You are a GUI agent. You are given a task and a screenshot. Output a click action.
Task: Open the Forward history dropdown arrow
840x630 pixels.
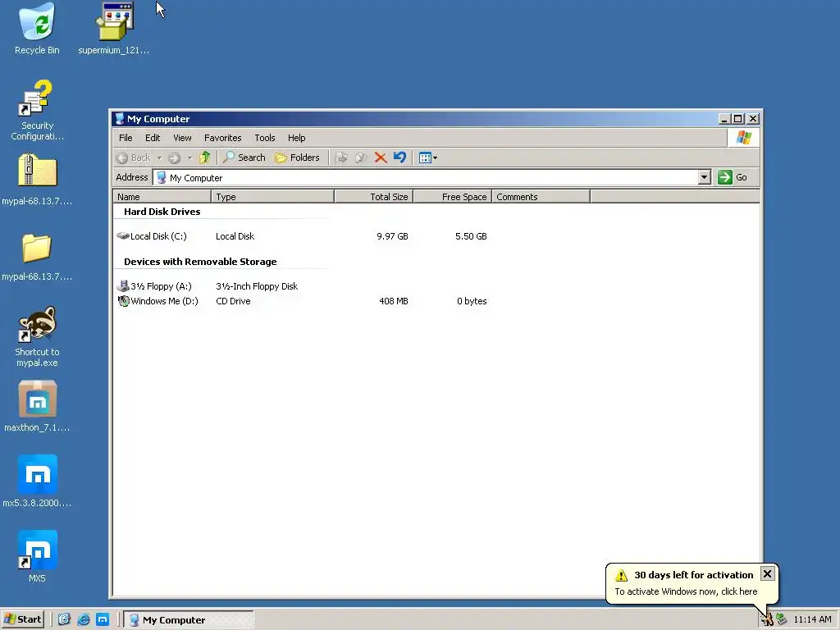click(189, 158)
